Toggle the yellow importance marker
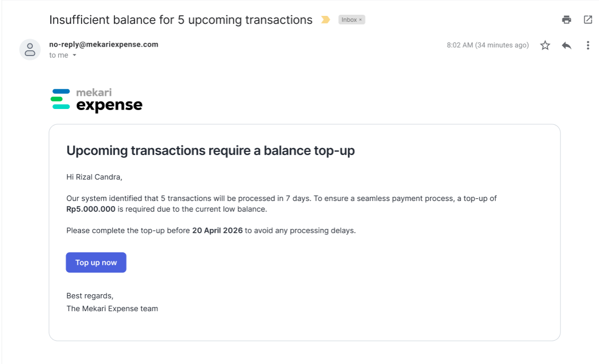 click(325, 20)
